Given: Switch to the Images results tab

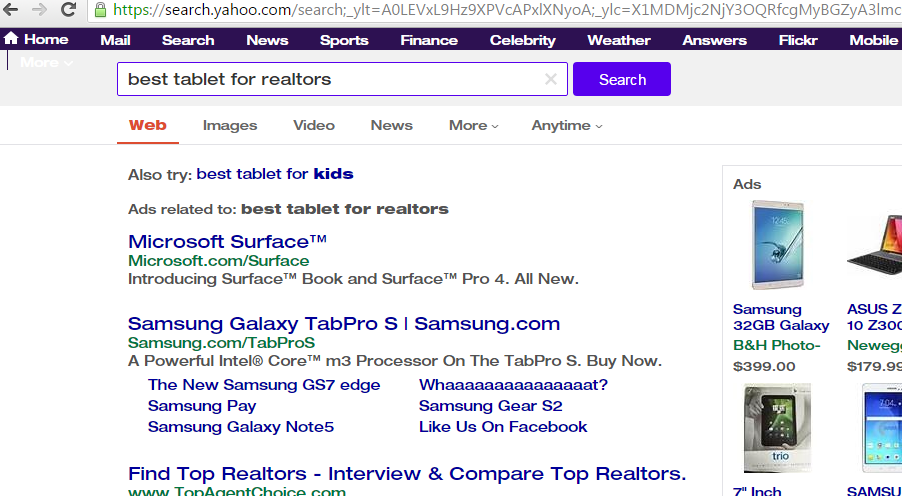Looking at the screenshot, I should [230, 125].
